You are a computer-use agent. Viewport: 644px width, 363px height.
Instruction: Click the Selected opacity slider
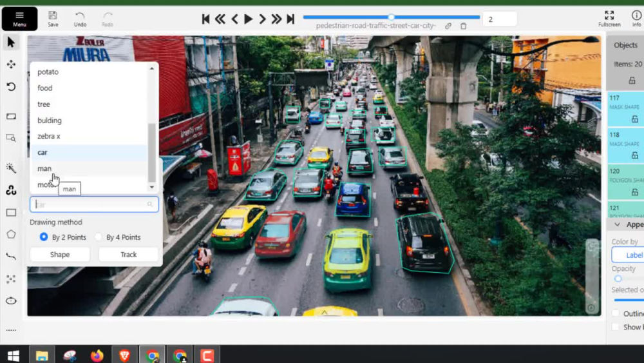coord(629,300)
